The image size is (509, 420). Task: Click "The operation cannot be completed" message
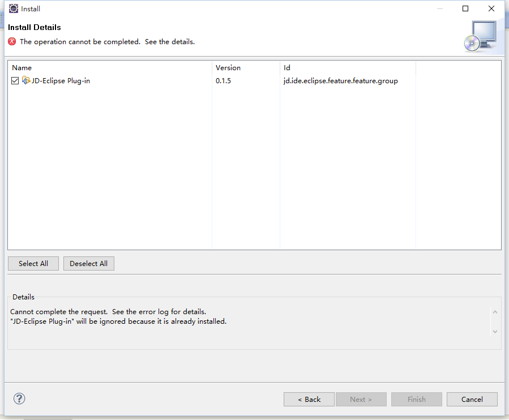click(107, 41)
